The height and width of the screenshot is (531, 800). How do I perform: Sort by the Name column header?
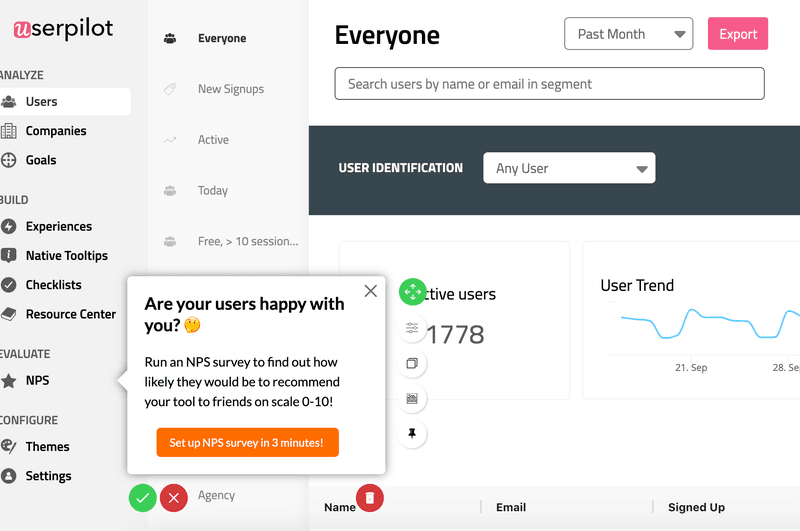pyautogui.click(x=340, y=507)
